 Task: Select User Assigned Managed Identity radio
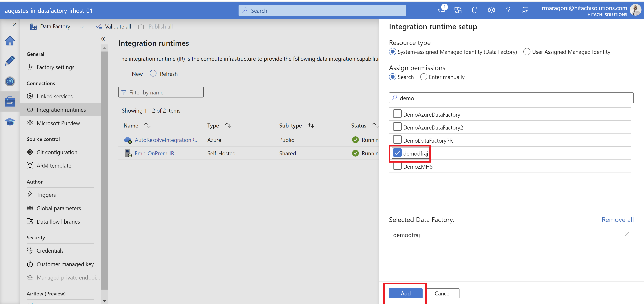point(527,52)
